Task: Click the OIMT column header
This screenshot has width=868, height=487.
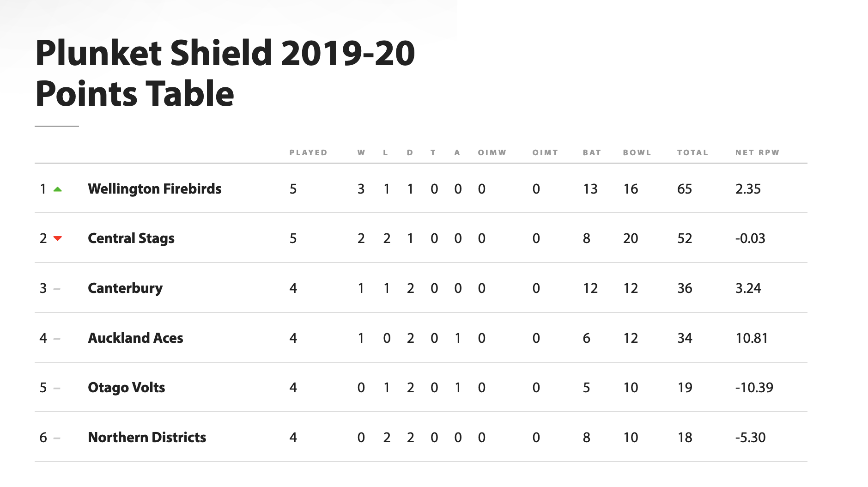Action: 545,152
